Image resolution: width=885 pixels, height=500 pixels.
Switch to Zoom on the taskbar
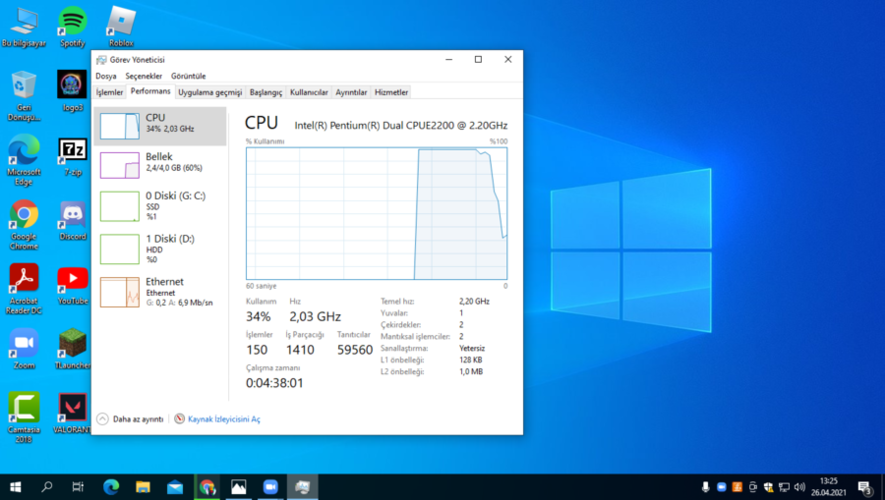click(270, 486)
